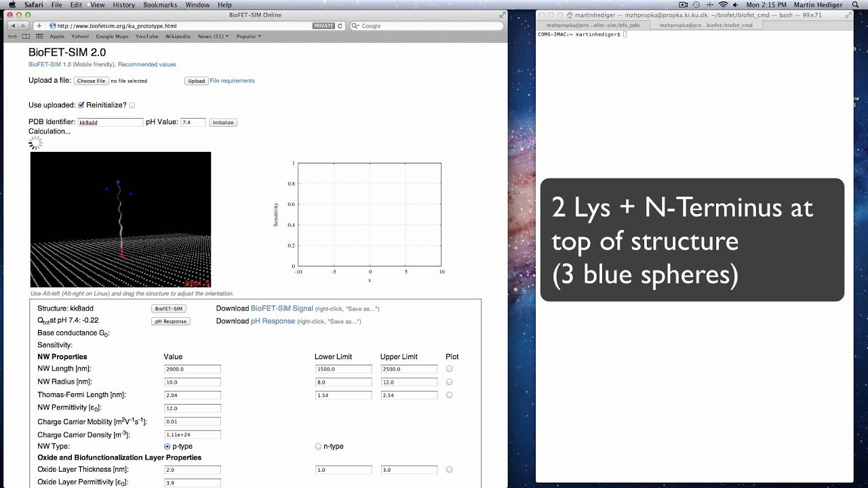Open the Window menu

197,5
